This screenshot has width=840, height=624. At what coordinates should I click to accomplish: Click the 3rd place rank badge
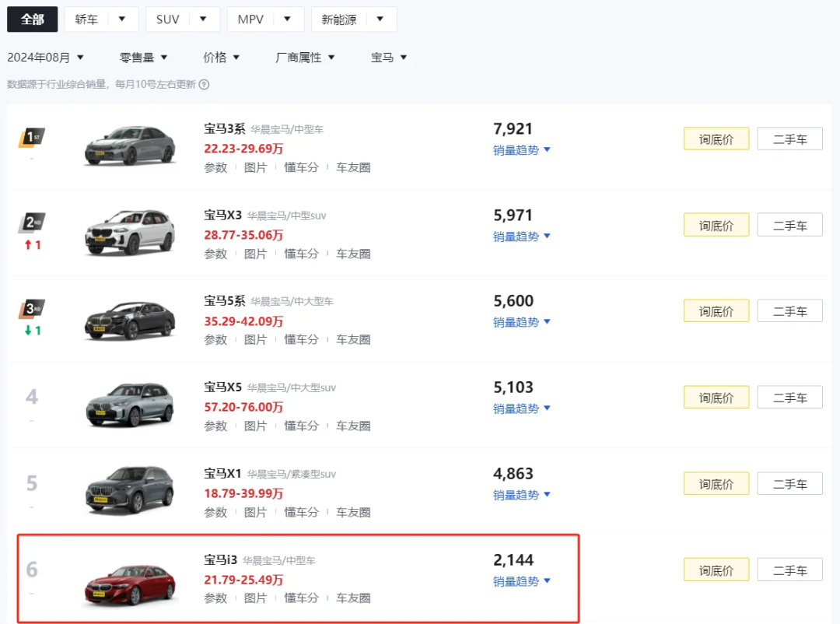coord(32,310)
